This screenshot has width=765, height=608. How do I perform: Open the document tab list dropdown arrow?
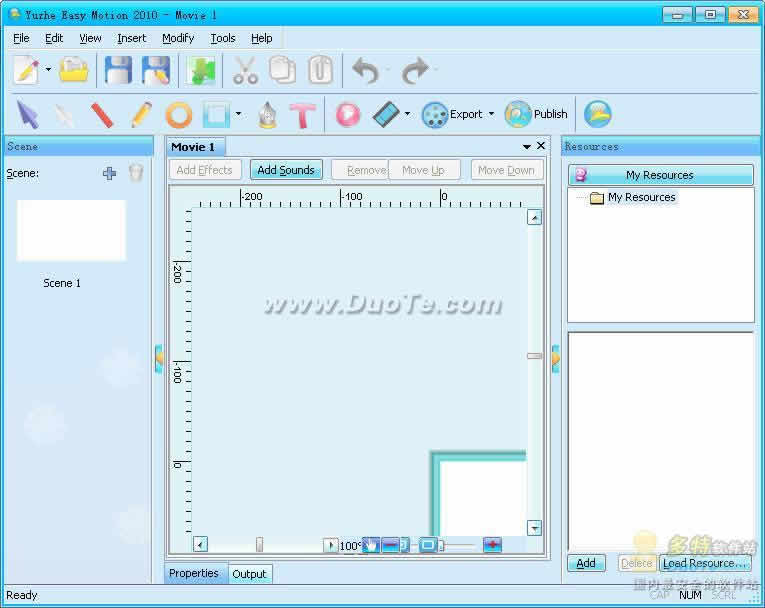tap(526, 146)
